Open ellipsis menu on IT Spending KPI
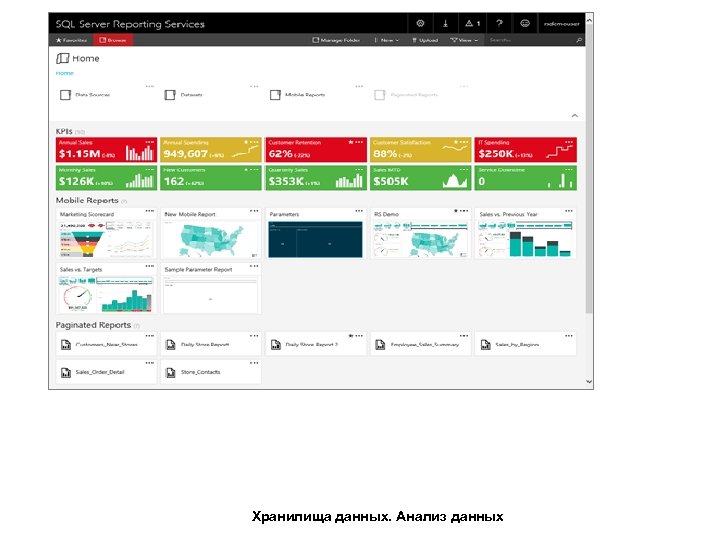Screen dimensions: 720x540 [569, 142]
